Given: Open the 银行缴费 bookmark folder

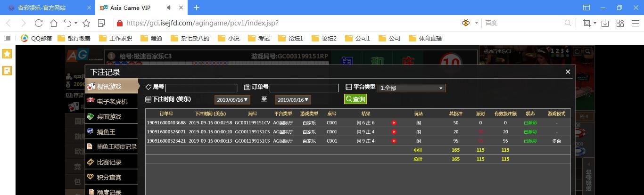Looking at the screenshot, I should (74, 38).
